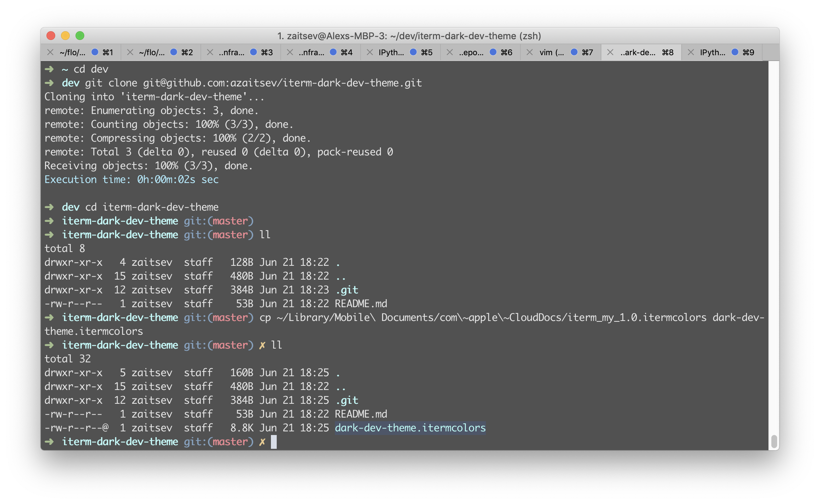Click the blue activity dot on tab ⌘5
820x504 pixels.
(413, 52)
